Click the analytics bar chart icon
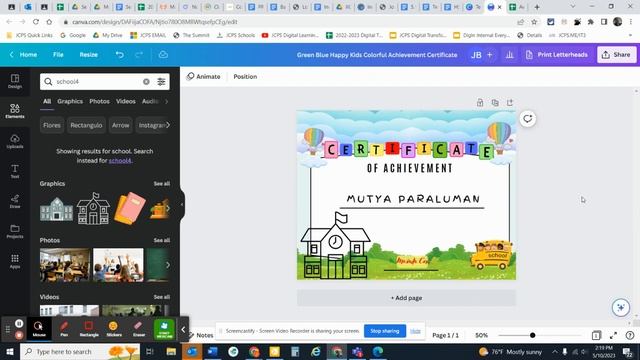640x360 pixels. (x=509, y=55)
